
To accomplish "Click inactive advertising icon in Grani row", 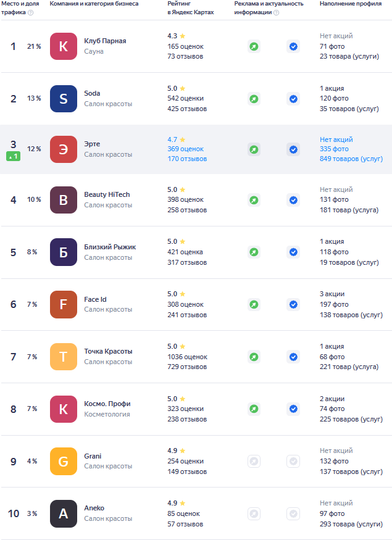I will coord(254,461).
